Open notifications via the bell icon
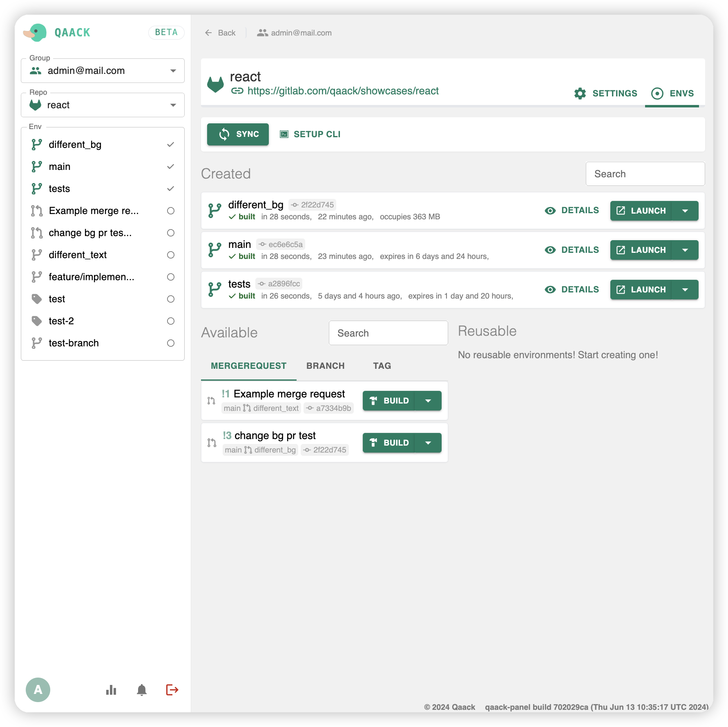Viewport: 728px width, 727px height. 142,690
